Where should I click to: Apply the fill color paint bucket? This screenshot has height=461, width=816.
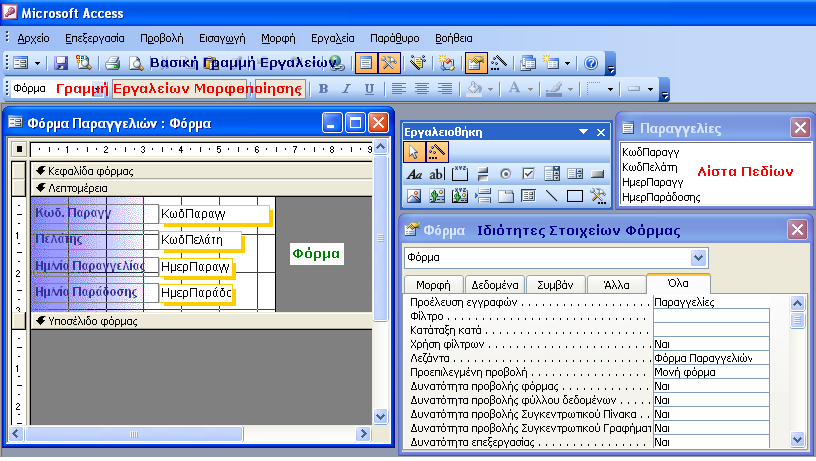click(474, 89)
